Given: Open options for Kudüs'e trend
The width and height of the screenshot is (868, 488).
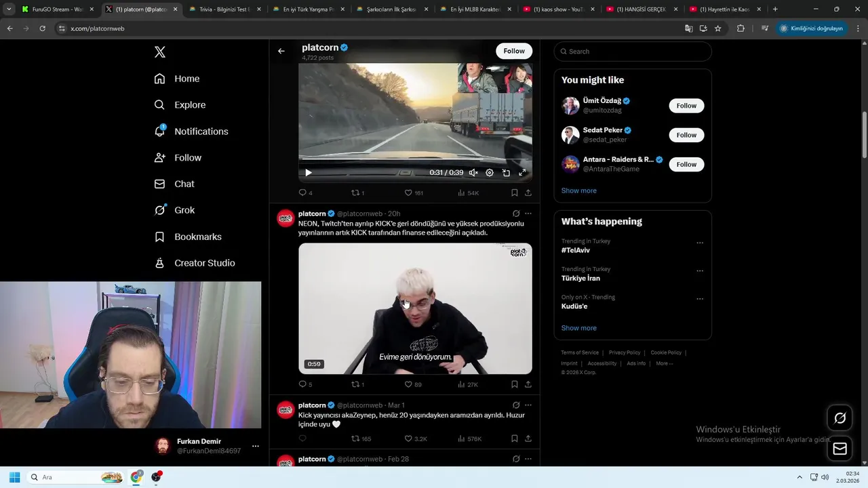Looking at the screenshot, I should point(700,299).
